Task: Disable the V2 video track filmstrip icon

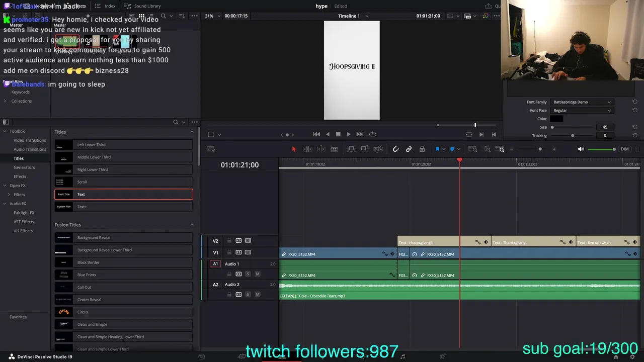Action: pyautogui.click(x=248, y=241)
